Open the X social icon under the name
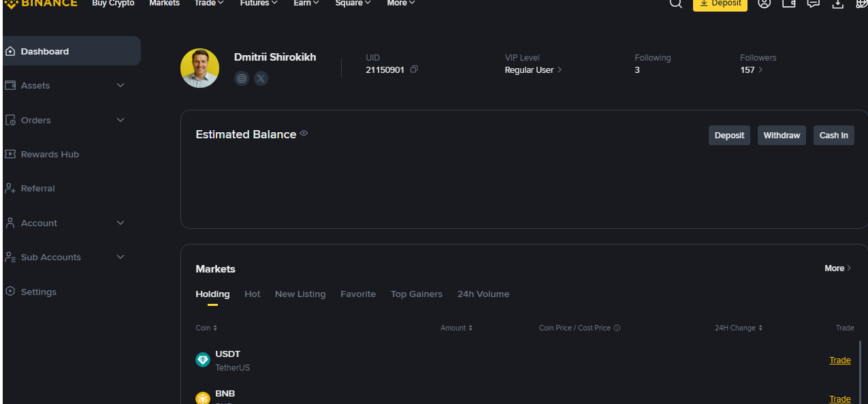Image resolution: width=868 pixels, height=404 pixels. pos(261,78)
